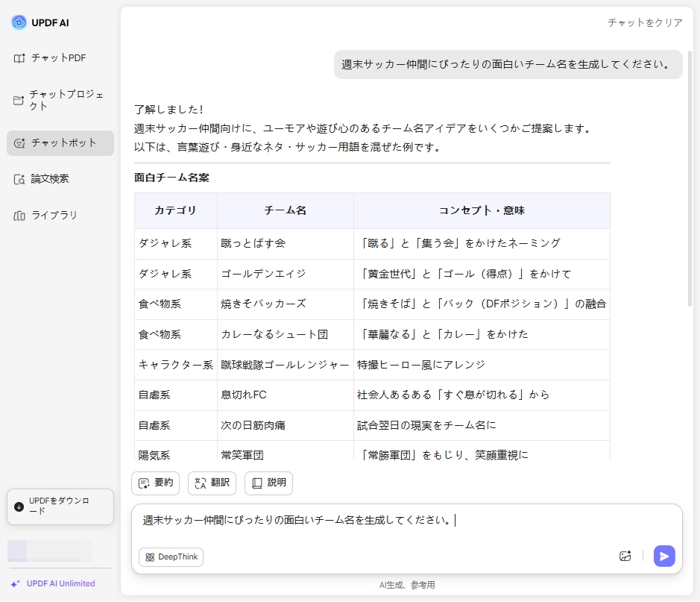Viewport: 700px width, 602px height.
Task: Click the 説明 button
Action: pyautogui.click(x=269, y=483)
